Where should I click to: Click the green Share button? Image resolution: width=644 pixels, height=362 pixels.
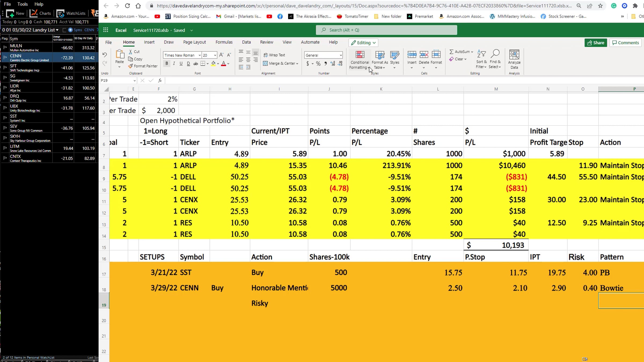(x=596, y=43)
